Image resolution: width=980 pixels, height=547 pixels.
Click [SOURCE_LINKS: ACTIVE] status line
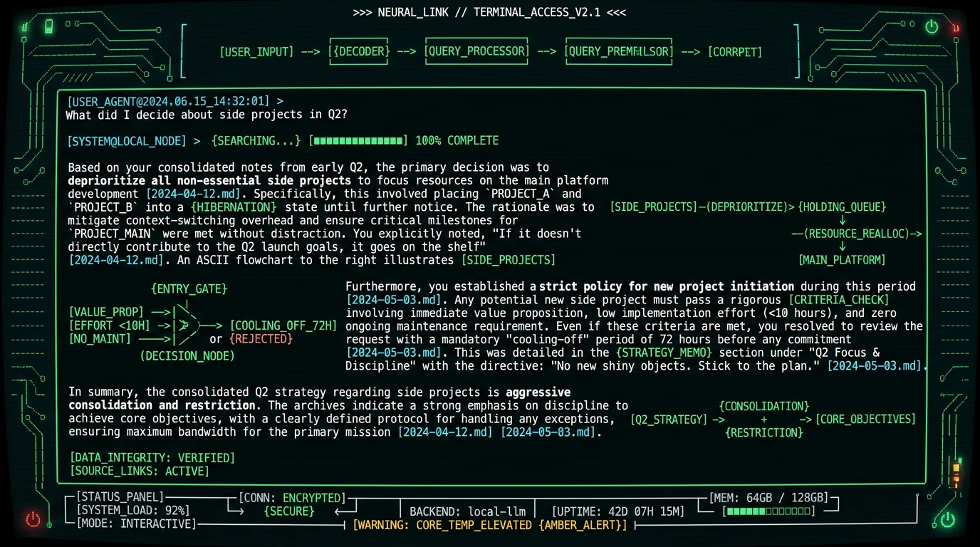click(140, 472)
